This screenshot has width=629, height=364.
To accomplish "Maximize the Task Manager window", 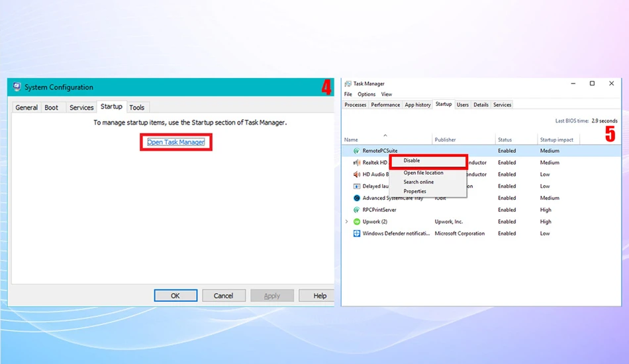I will click(592, 83).
